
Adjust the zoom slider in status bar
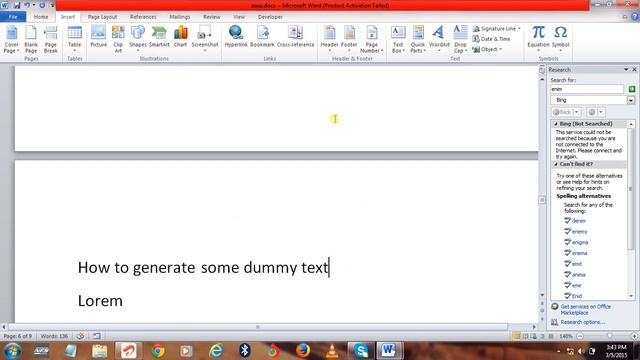[609, 336]
